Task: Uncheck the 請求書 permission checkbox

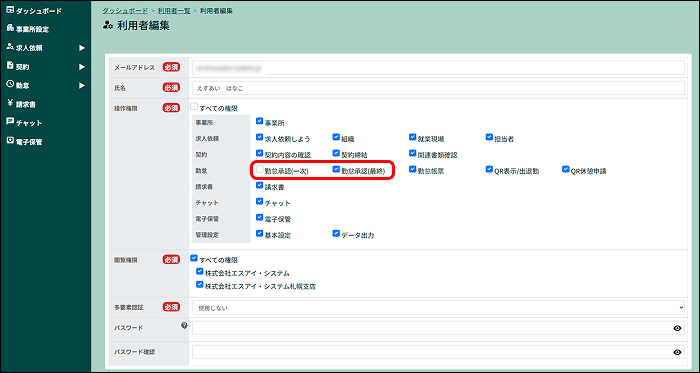Action: coord(259,185)
